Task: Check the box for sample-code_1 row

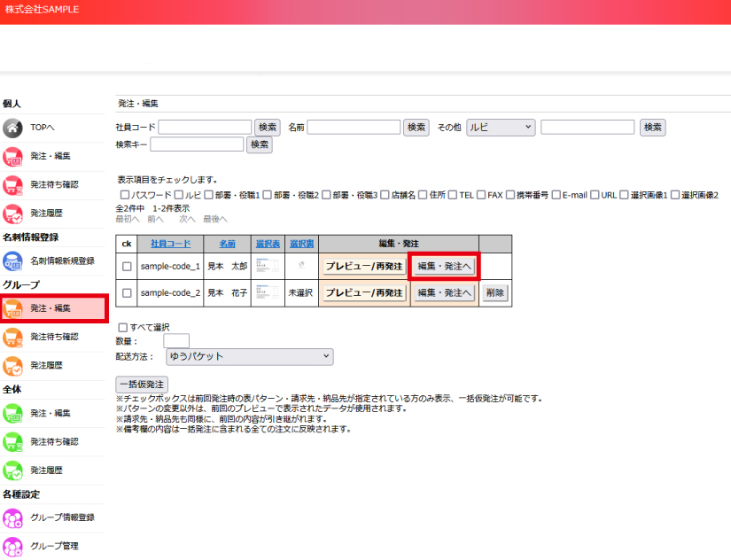Action: click(127, 266)
